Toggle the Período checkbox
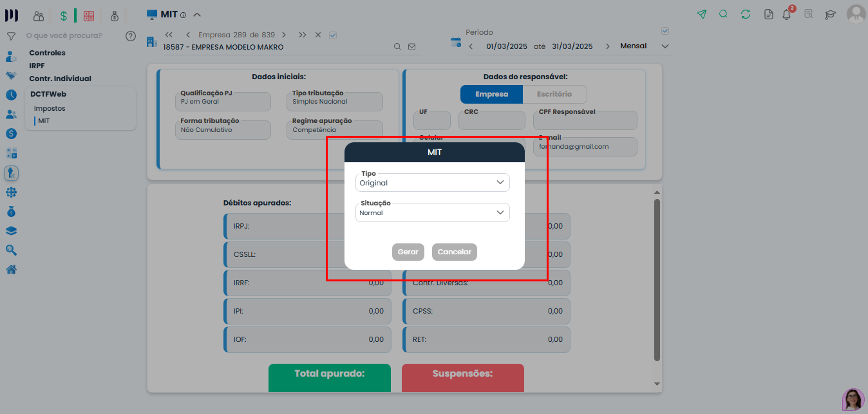Image resolution: width=868 pixels, height=414 pixels. (x=665, y=31)
